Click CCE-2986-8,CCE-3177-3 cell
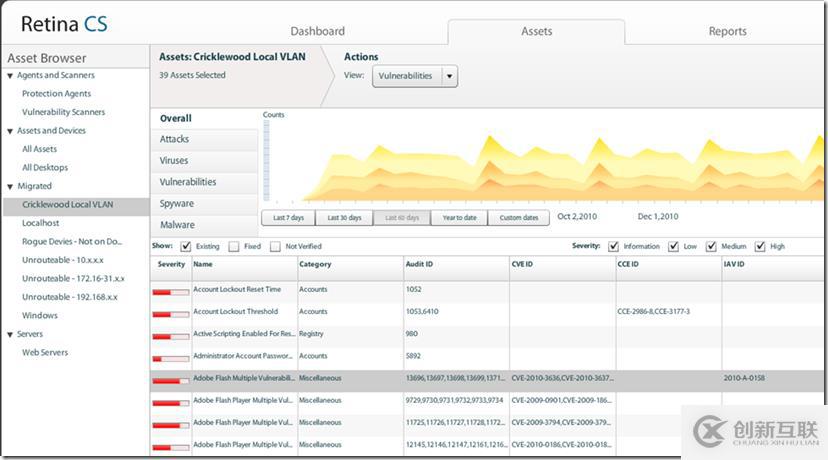 pos(653,312)
